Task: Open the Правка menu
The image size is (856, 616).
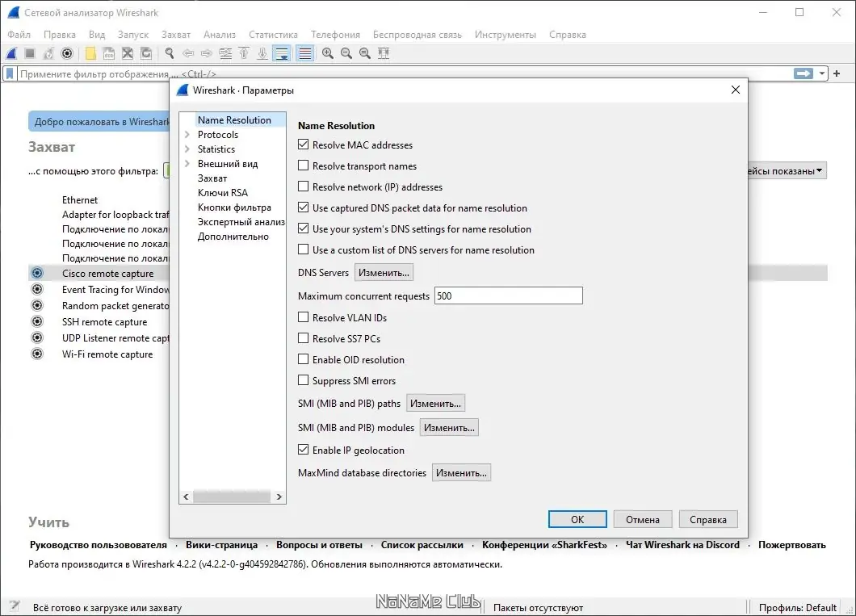Action: click(60, 35)
